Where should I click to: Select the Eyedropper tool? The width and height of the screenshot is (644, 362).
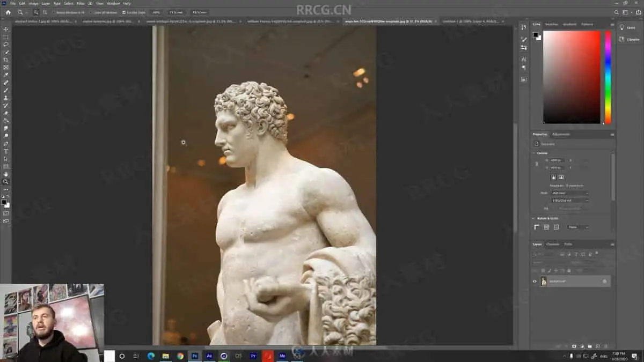tap(6, 75)
